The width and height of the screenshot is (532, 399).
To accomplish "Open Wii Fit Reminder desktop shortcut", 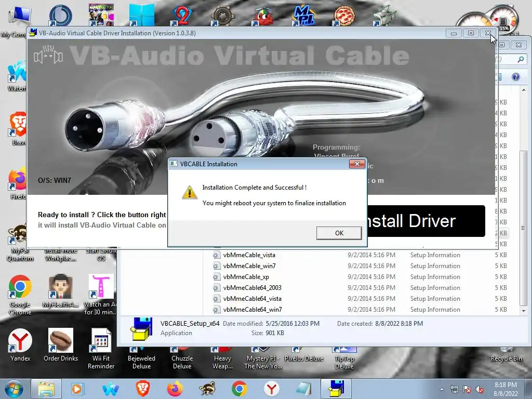I will pos(101,349).
